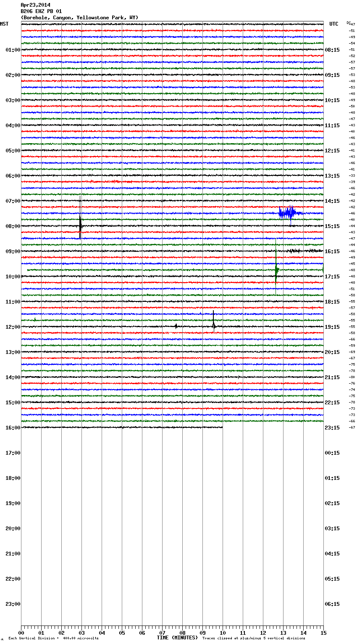
Task: Select the 16:00 MST time label
Action: click(13, 428)
